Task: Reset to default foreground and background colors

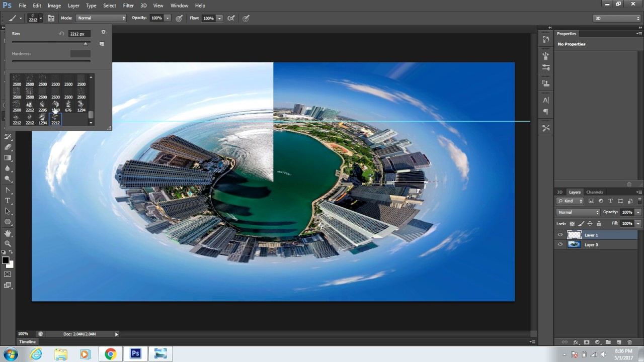Action: (x=4, y=252)
